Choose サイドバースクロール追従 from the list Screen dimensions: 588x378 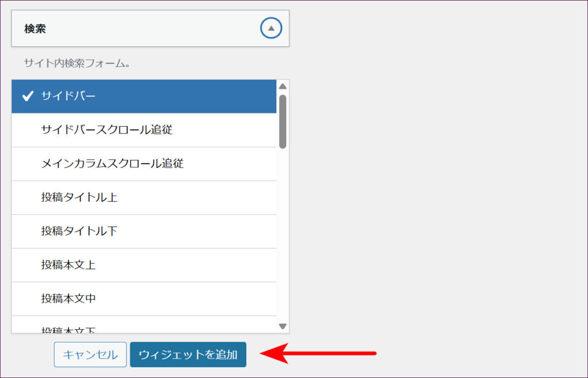tap(107, 130)
